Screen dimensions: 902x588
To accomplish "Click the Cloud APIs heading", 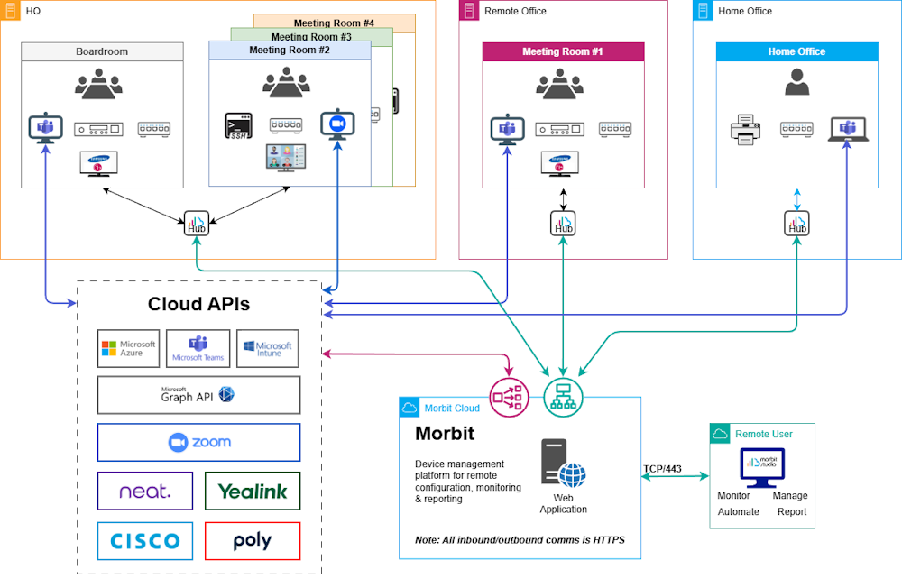I will [198, 304].
